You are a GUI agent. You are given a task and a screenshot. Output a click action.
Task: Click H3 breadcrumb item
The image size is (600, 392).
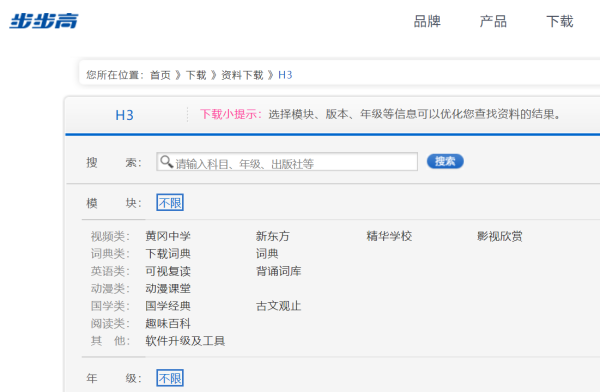coord(285,75)
